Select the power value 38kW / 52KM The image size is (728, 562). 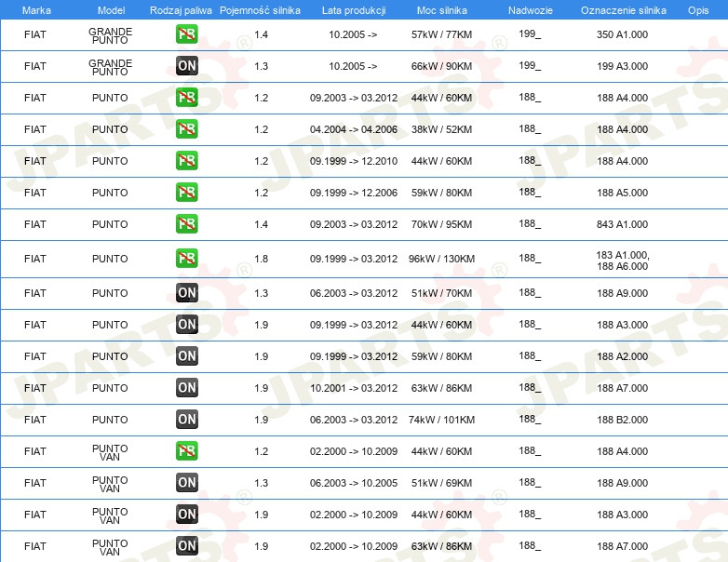[x=441, y=129]
